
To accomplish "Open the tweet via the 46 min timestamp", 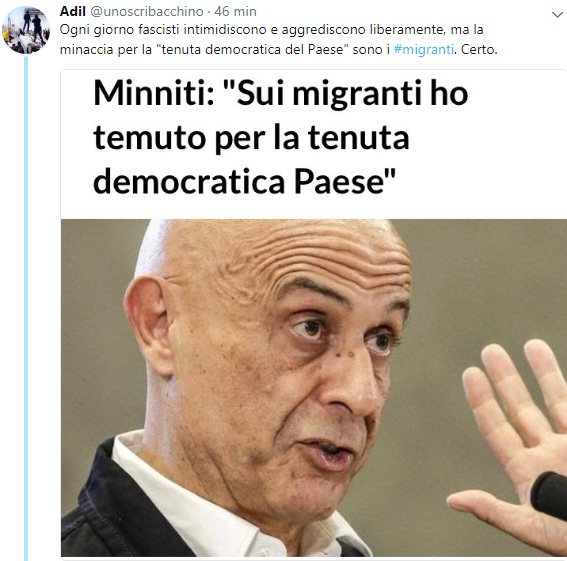I will click(235, 12).
